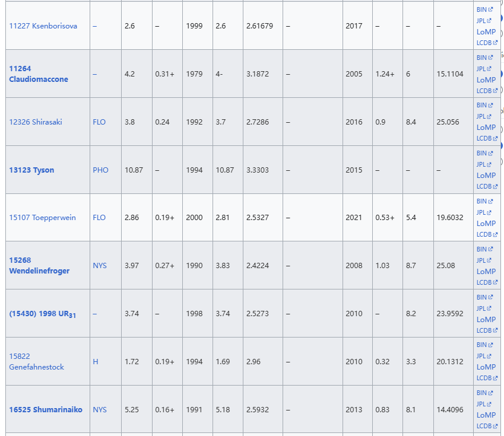Go to the 13123 Tyson article
This screenshot has width=504, height=436.
click(x=31, y=170)
